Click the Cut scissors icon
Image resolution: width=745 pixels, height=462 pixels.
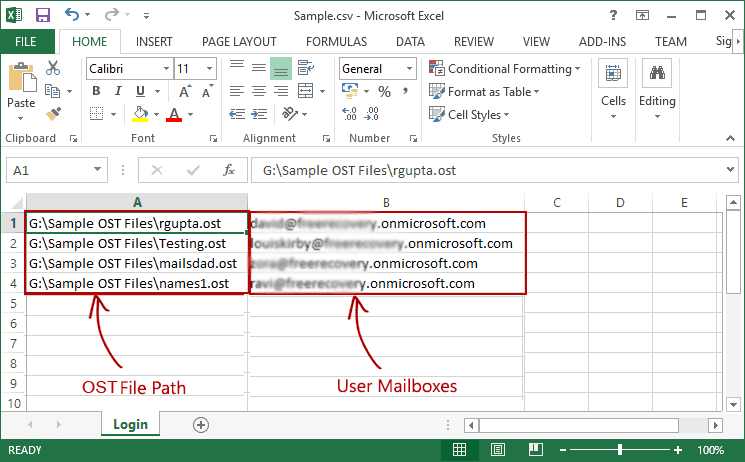(53, 68)
